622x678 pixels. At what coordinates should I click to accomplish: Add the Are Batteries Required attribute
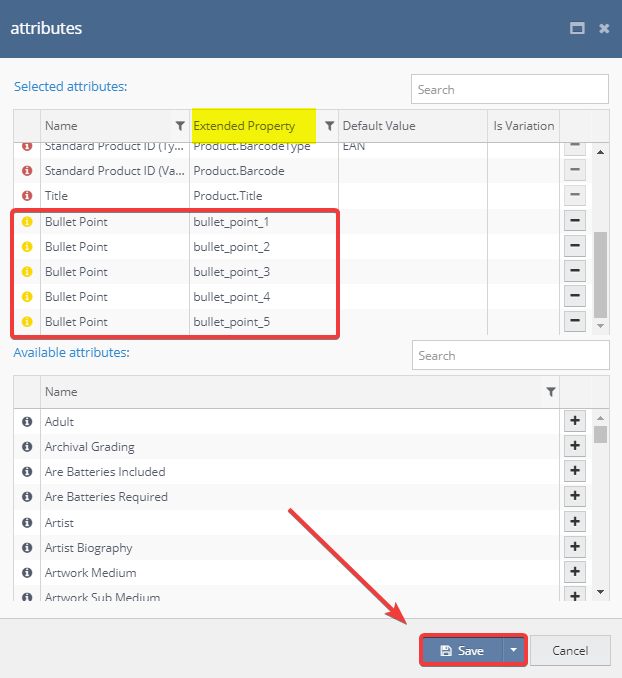pos(575,496)
